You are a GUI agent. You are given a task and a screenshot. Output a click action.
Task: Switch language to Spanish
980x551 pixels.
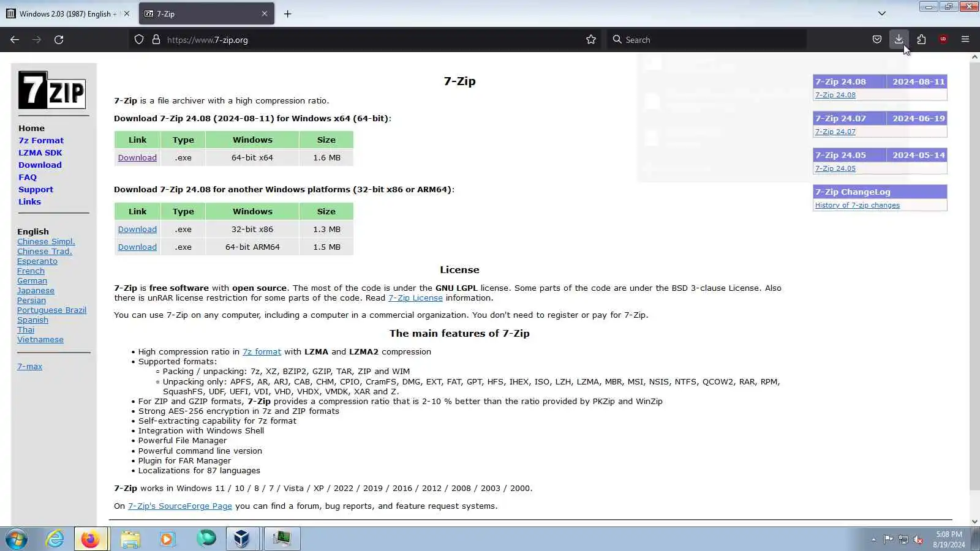pos(32,320)
